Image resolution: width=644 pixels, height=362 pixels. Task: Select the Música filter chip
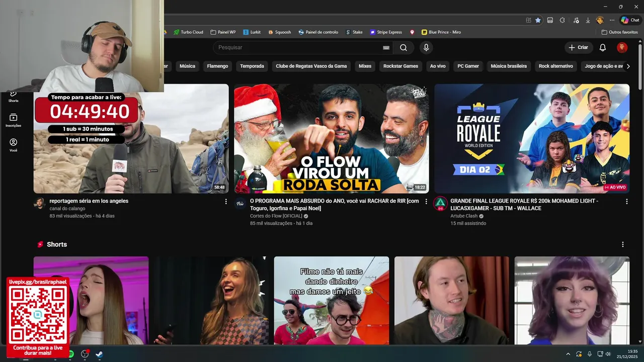coord(187,66)
